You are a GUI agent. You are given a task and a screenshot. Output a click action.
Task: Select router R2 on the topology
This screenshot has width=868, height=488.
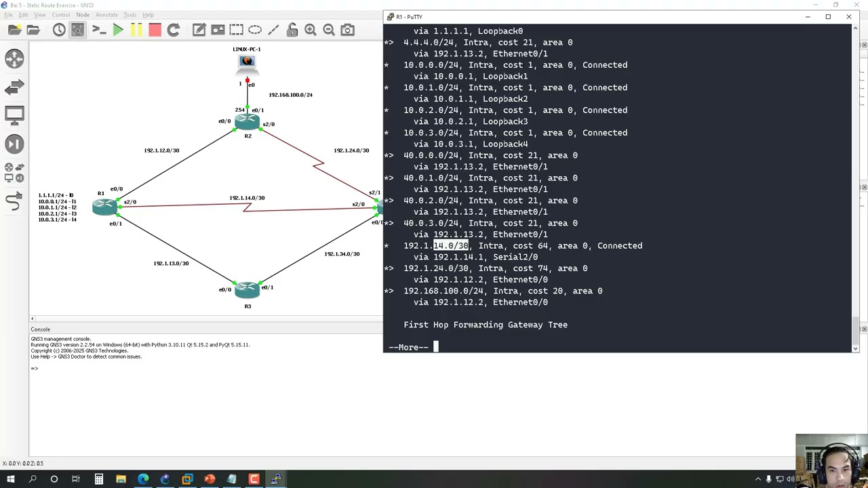pos(247,121)
